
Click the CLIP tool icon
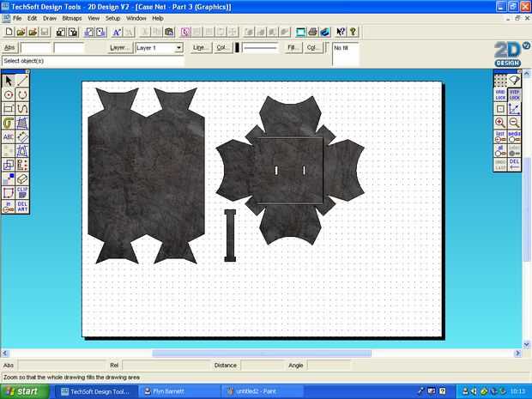tap(22, 192)
